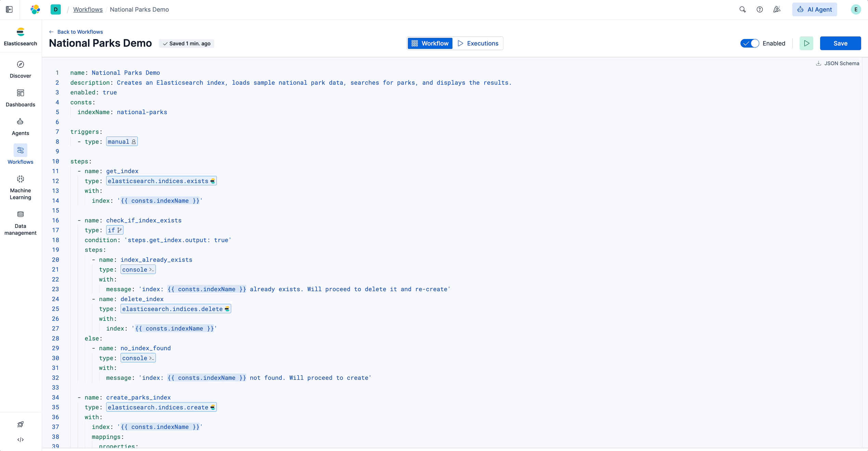The image size is (868, 451).
Task: Click the rocket icon in sidebar
Action: [x=21, y=424]
